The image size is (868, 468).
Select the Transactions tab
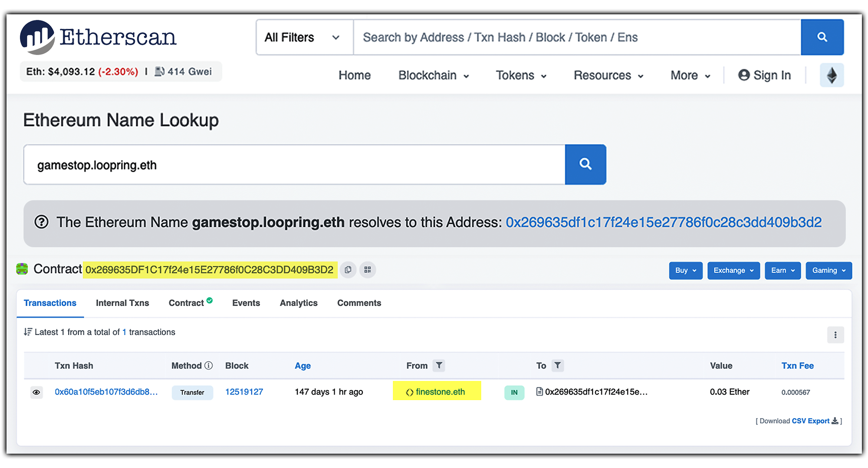[50, 303]
